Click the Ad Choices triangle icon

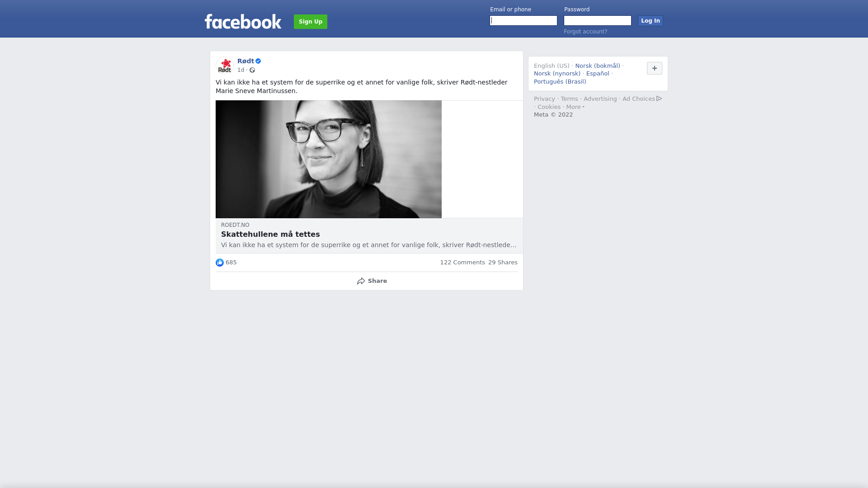point(659,99)
